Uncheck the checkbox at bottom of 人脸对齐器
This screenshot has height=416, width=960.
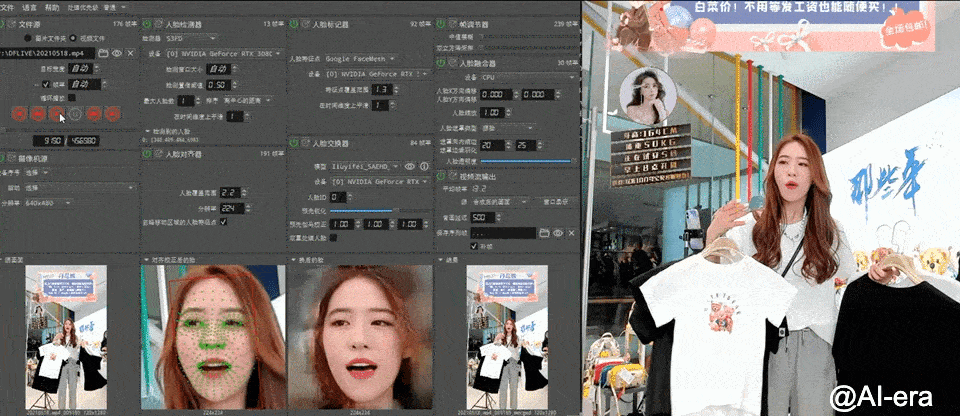click(x=223, y=221)
